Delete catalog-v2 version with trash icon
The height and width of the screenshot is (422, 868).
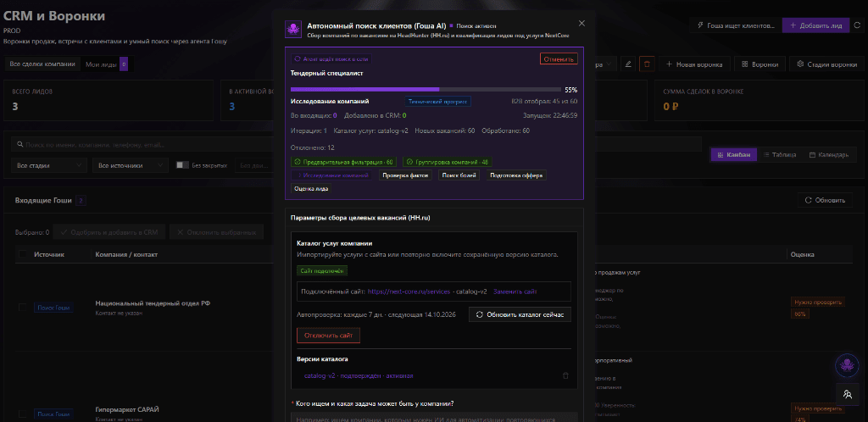coord(565,375)
